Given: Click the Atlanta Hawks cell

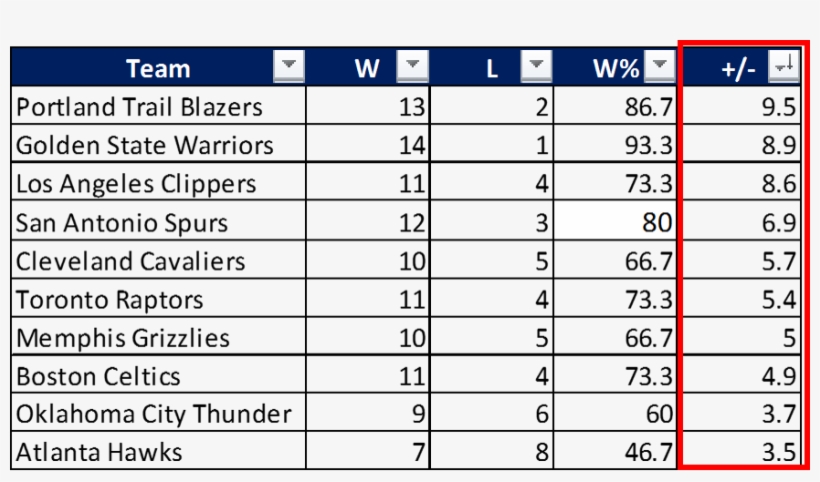Looking at the screenshot, I should point(158,452).
